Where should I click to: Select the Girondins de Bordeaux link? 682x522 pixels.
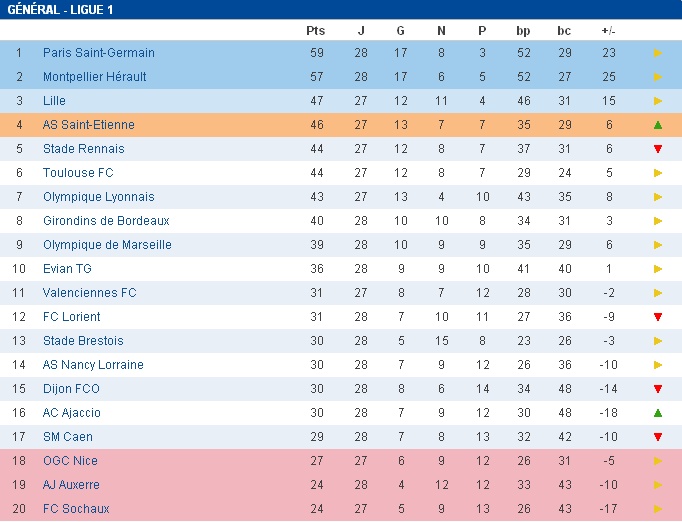(x=106, y=221)
